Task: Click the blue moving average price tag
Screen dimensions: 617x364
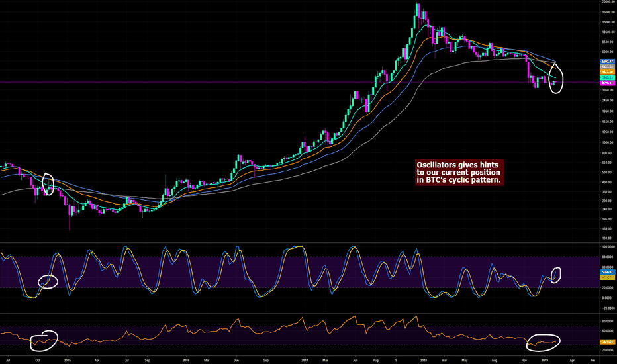Action: pos(607,62)
